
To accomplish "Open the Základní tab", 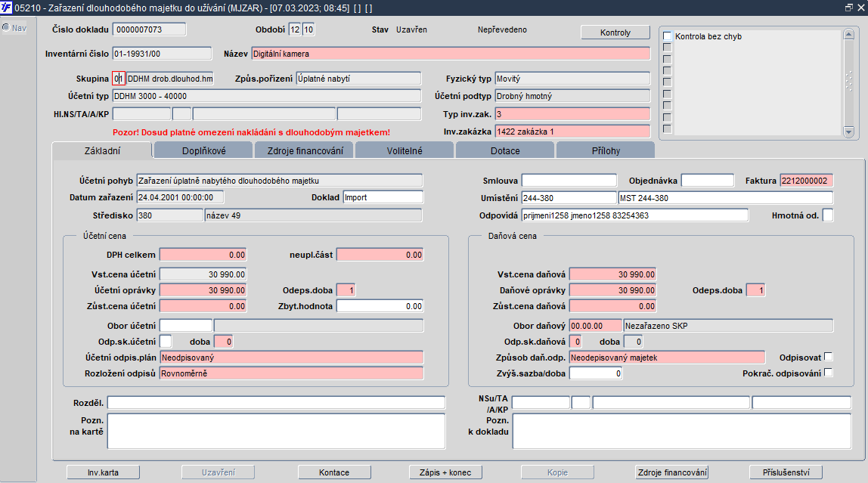I will click(x=102, y=150).
